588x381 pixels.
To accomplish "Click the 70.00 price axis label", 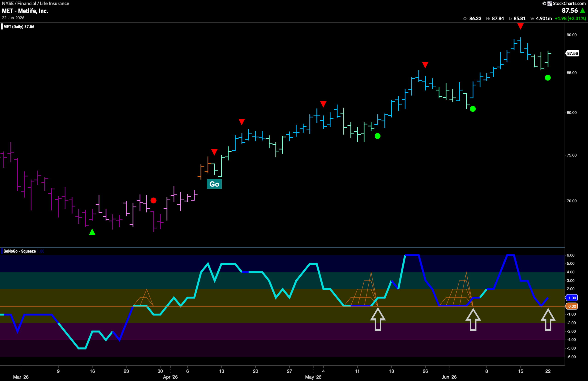I will 572,201.
